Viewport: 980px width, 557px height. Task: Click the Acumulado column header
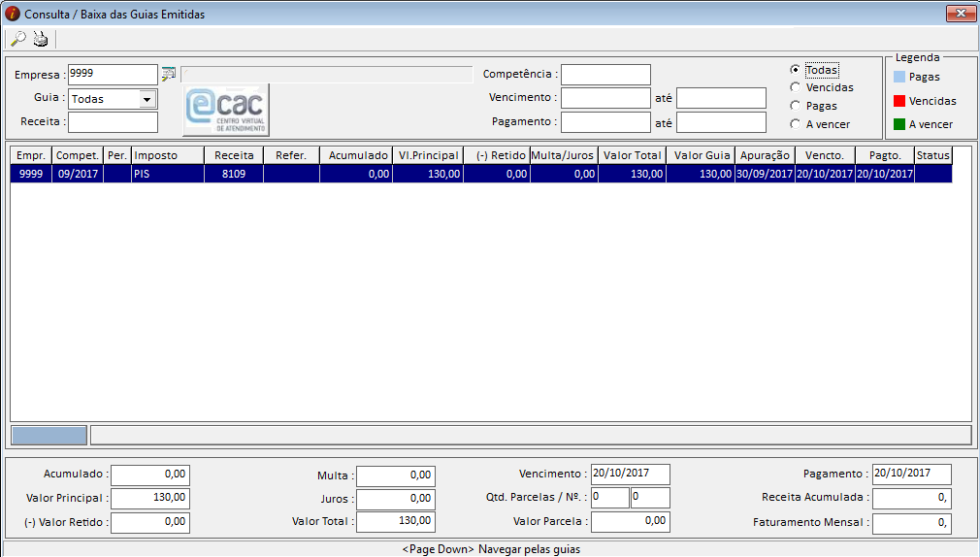pos(356,155)
